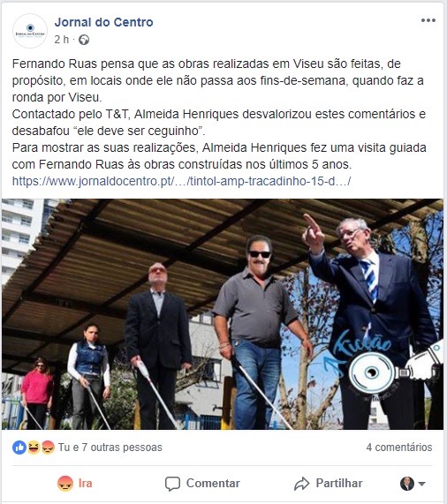This screenshot has width=447, height=504.
Task: Open the post photo of men with canes
Action: (223, 314)
